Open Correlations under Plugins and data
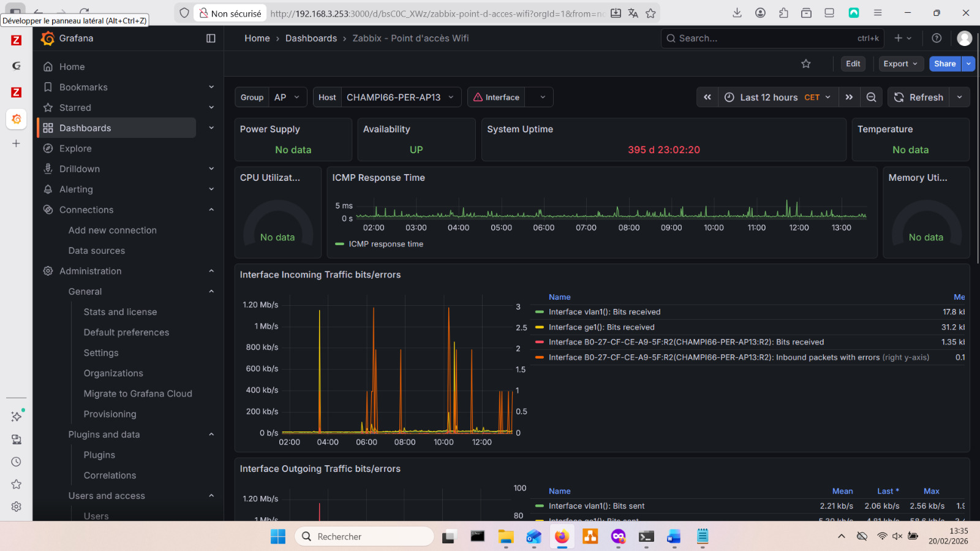The width and height of the screenshot is (980, 551). [110, 476]
